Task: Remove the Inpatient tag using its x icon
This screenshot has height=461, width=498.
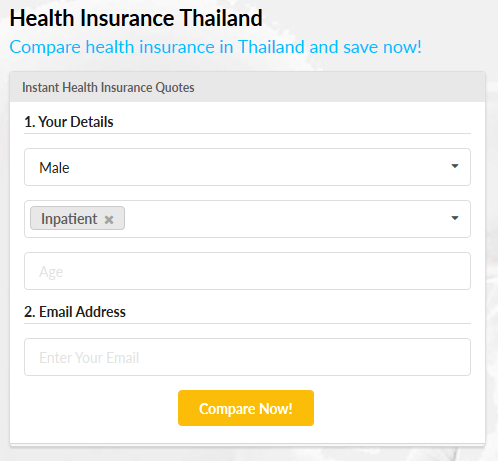Action: coord(109,219)
